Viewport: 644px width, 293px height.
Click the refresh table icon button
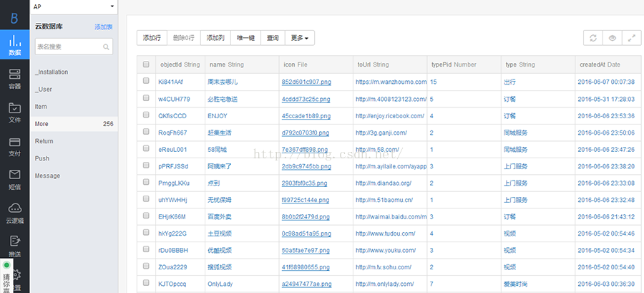coord(593,38)
